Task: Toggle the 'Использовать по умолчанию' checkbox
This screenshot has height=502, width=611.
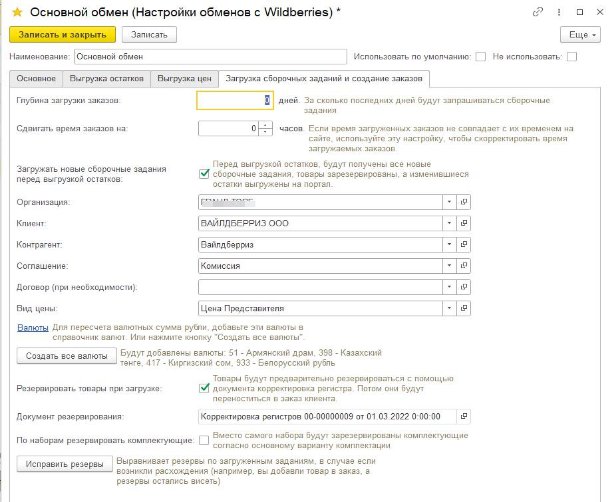Action: point(481,56)
